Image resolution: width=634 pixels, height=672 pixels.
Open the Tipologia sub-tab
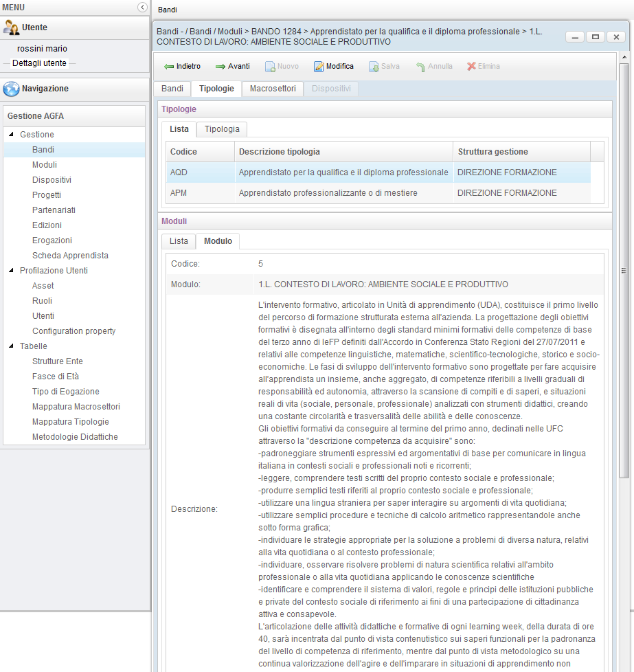coord(222,129)
